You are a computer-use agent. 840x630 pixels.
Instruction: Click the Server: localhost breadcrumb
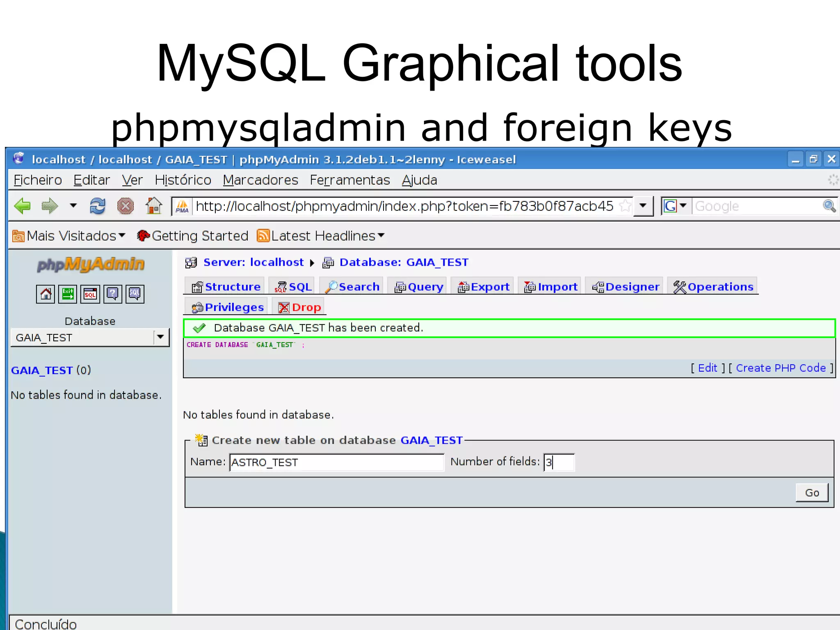(253, 262)
